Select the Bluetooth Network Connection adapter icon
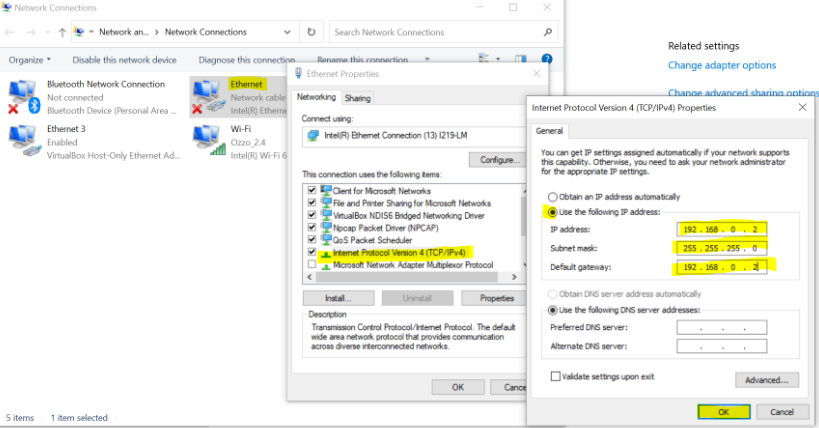Image resolution: width=819 pixels, height=428 pixels. click(x=24, y=97)
